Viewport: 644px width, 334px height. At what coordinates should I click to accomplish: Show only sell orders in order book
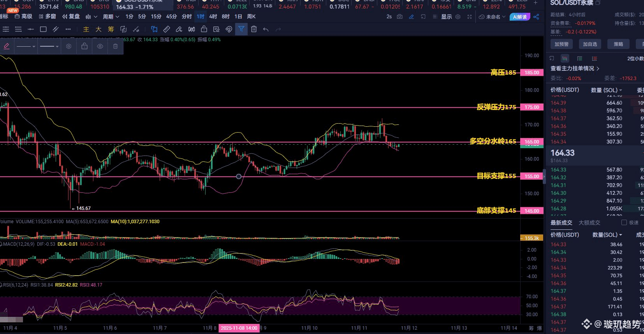point(594,59)
